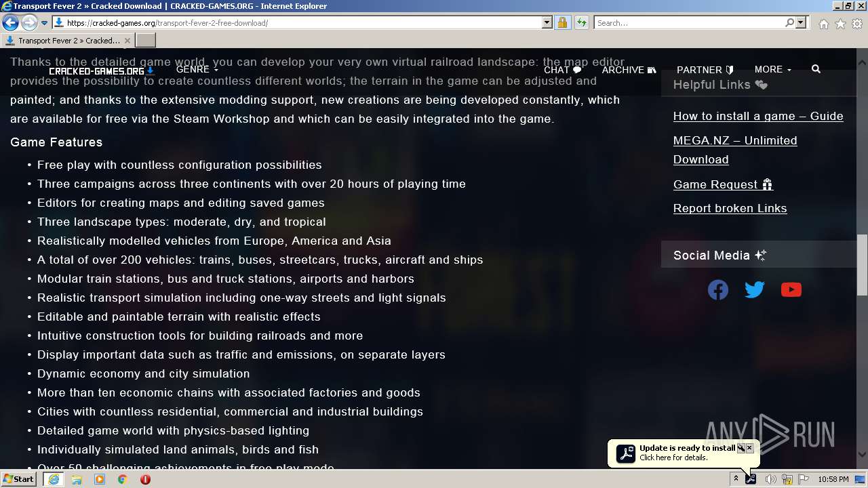The width and height of the screenshot is (868, 488).
Task: Open the PARTNER menu item
Action: tap(705, 70)
